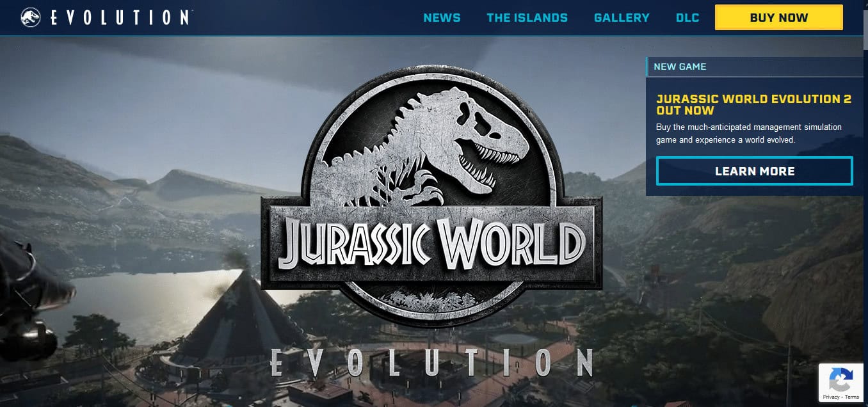Click the large Jurassic World Evolution logo

431,221
